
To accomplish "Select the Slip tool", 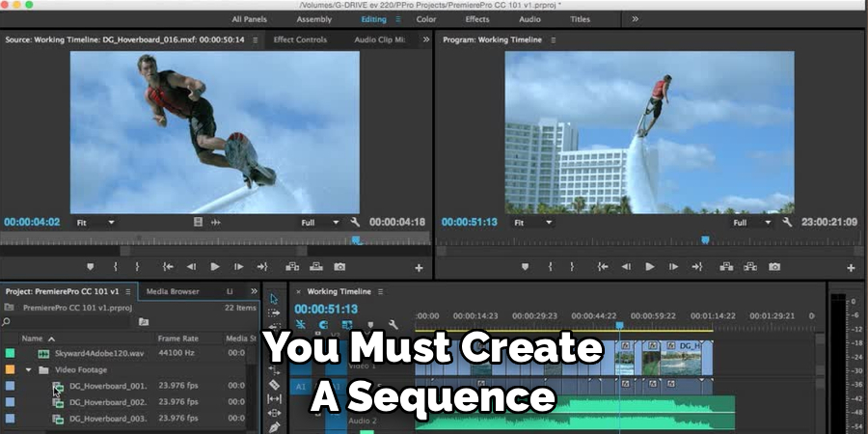I will pyautogui.click(x=274, y=398).
